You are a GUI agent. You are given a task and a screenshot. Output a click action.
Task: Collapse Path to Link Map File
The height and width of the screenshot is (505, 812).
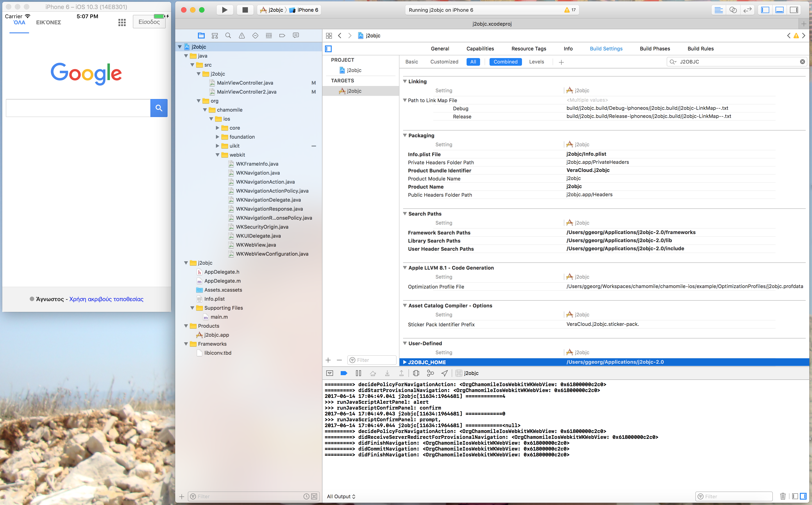[x=405, y=100]
